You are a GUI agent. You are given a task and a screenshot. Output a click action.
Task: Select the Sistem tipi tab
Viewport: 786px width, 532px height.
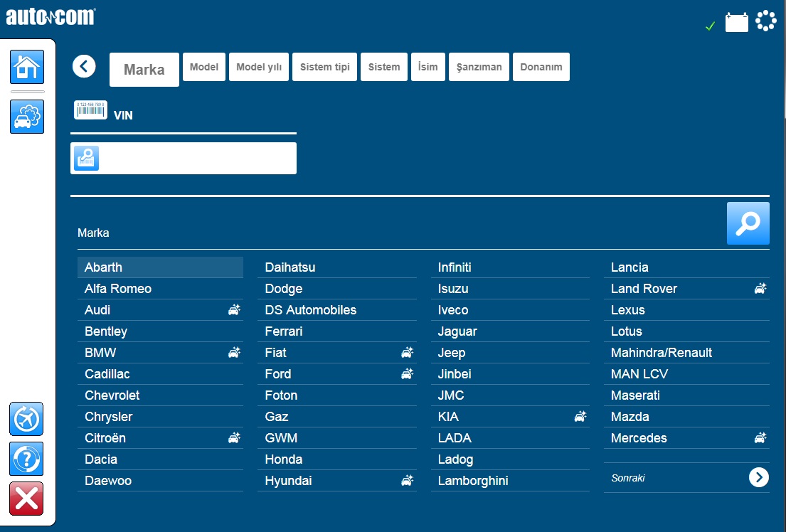pos(324,67)
